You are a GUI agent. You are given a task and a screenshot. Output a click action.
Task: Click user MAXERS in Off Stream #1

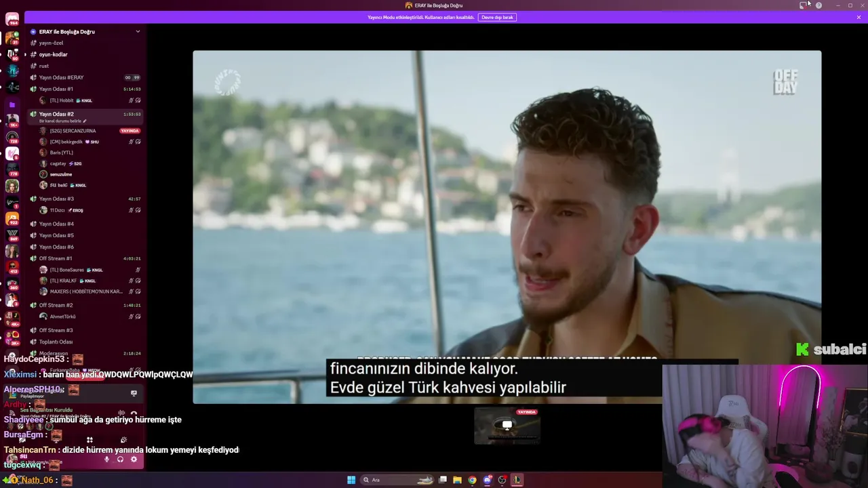pyautogui.click(x=90, y=291)
